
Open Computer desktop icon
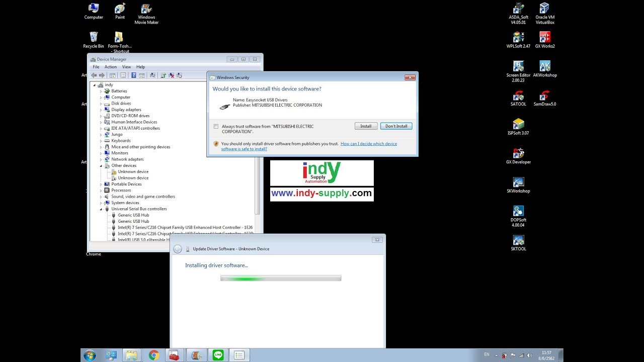coord(94,11)
